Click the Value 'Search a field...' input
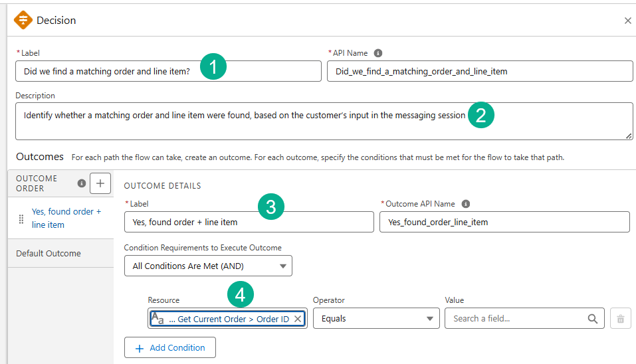The image size is (636, 364). (x=515, y=319)
